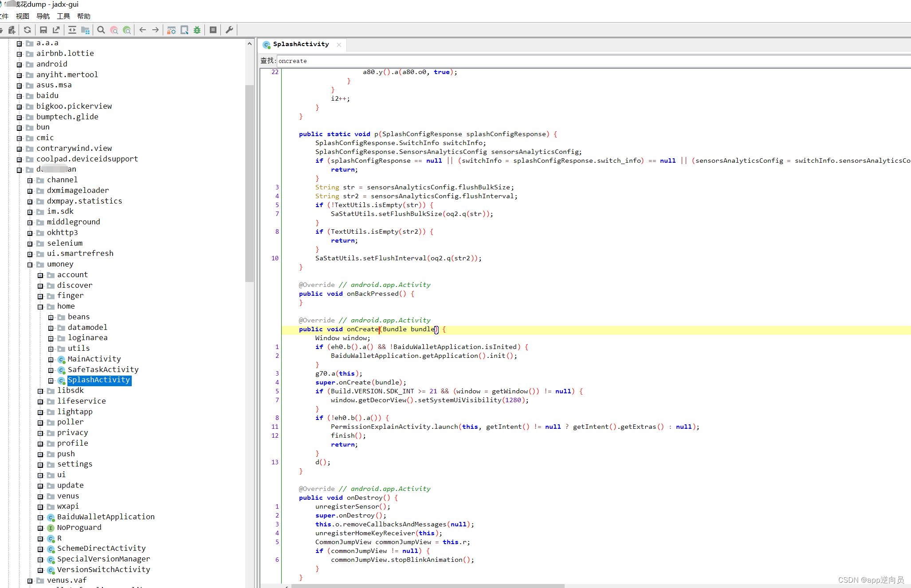Open SafeTaskActivity class

point(103,369)
